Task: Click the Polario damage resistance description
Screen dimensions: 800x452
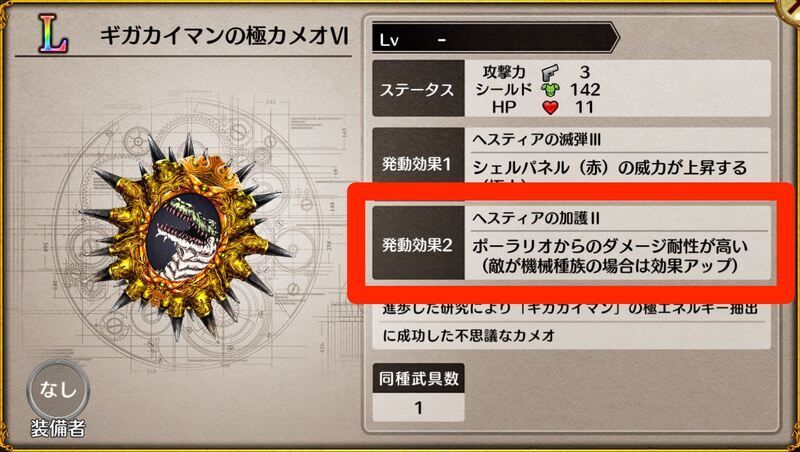Action: [610, 256]
